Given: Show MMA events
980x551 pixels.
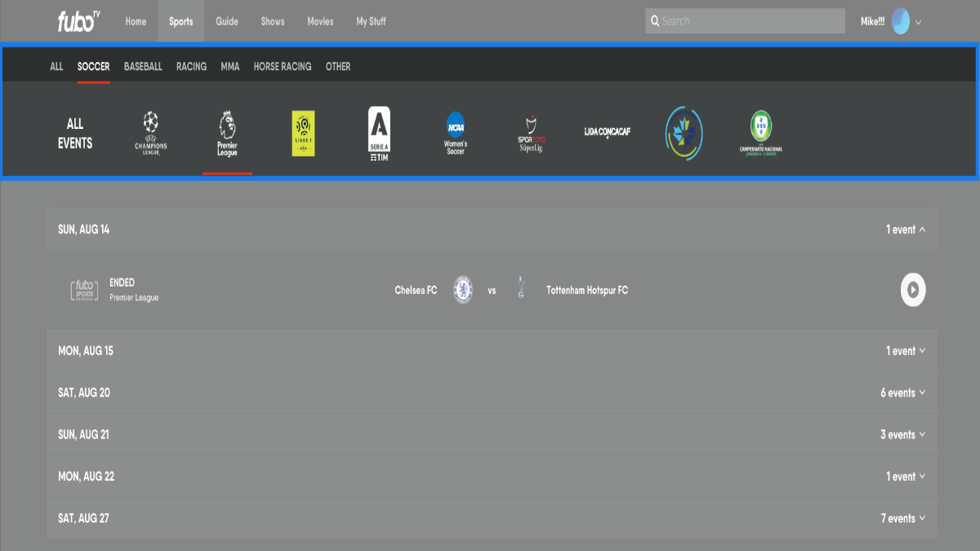Looking at the screenshot, I should [x=230, y=66].
